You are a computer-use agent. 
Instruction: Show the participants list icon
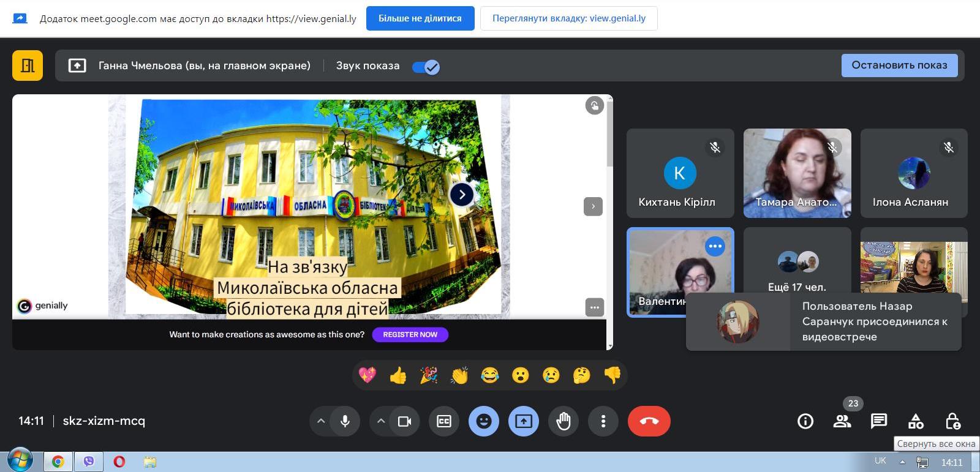coord(842,421)
